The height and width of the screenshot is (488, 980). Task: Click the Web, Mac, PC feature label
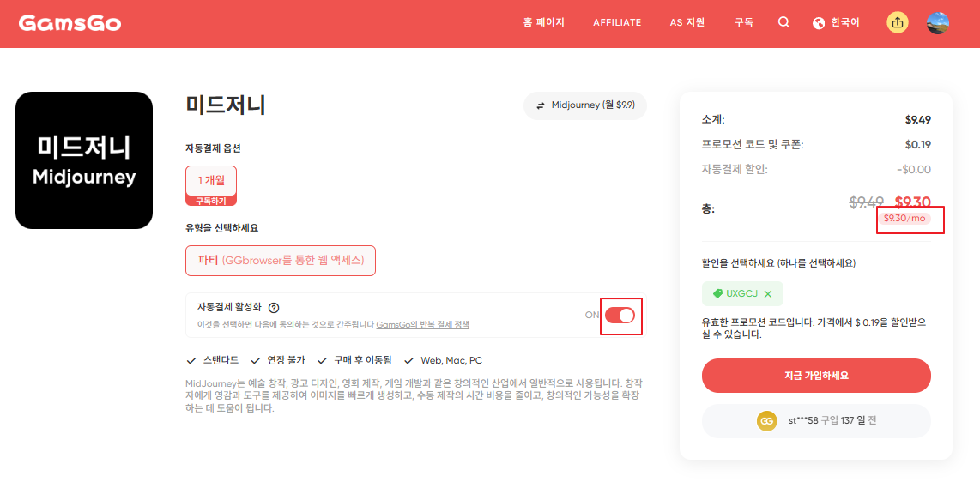click(451, 360)
